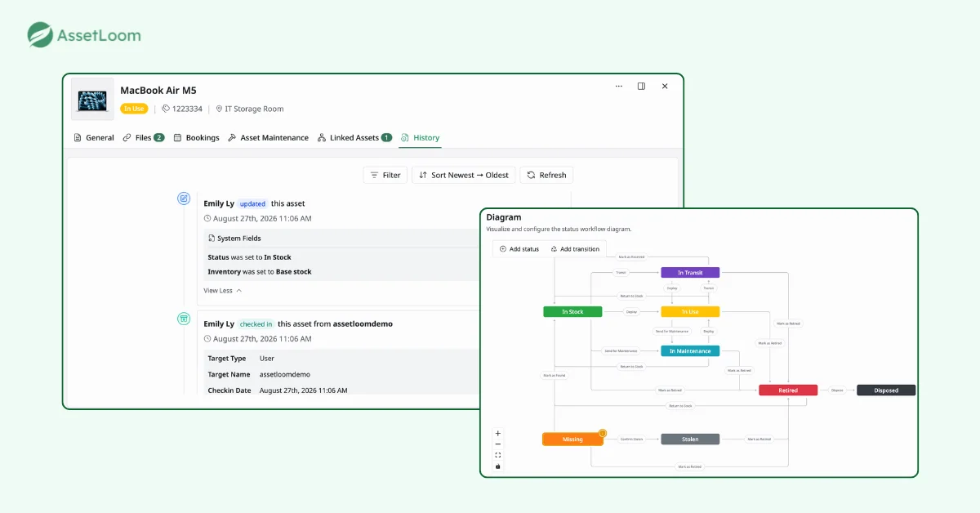
Task: Click the Target Name value assetloomdemo
Action: tap(285, 374)
